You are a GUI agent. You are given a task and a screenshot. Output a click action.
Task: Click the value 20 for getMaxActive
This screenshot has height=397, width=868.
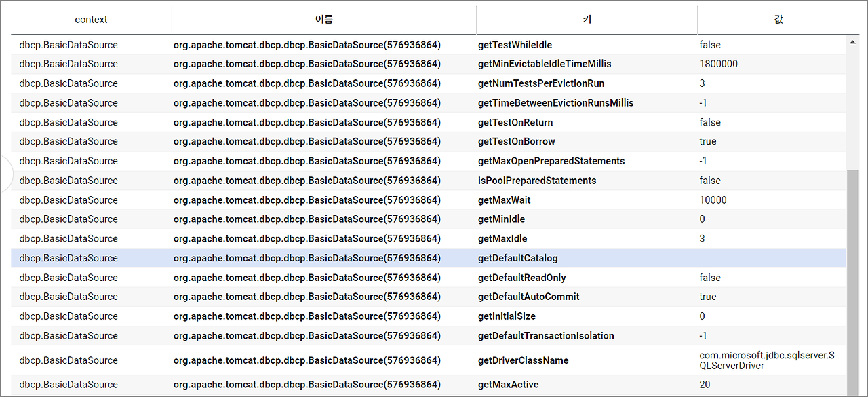pos(705,385)
